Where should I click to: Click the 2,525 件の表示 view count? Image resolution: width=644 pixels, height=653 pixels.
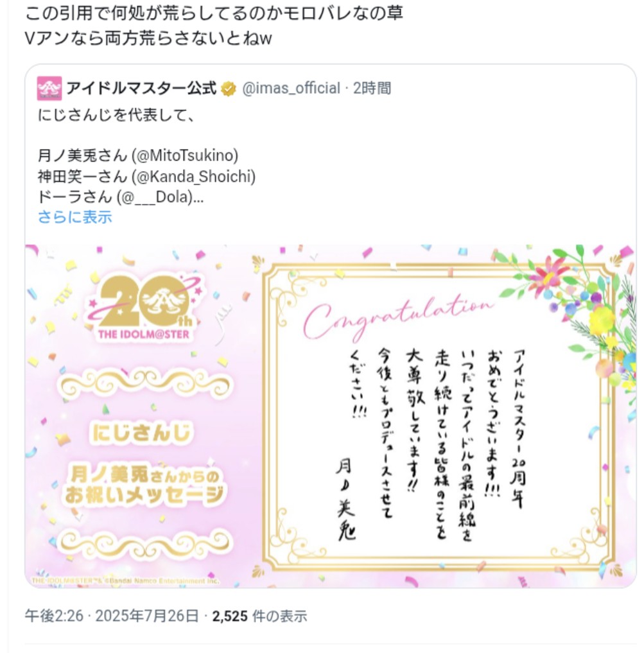click(x=259, y=616)
